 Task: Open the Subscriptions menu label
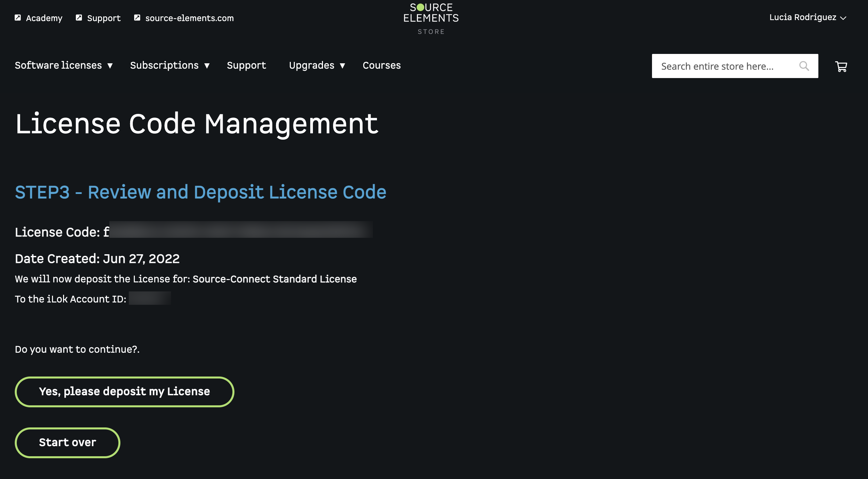(x=164, y=65)
